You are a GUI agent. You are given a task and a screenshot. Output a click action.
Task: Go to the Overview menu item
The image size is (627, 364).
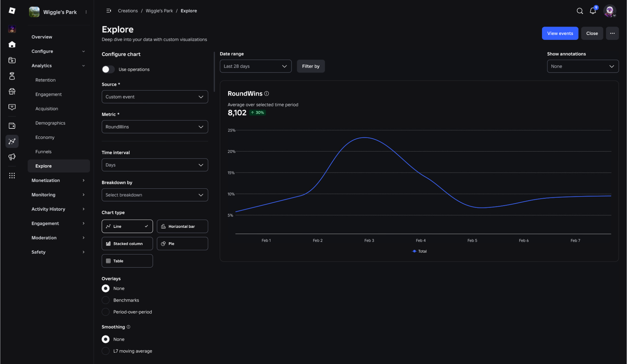[42, 37]
